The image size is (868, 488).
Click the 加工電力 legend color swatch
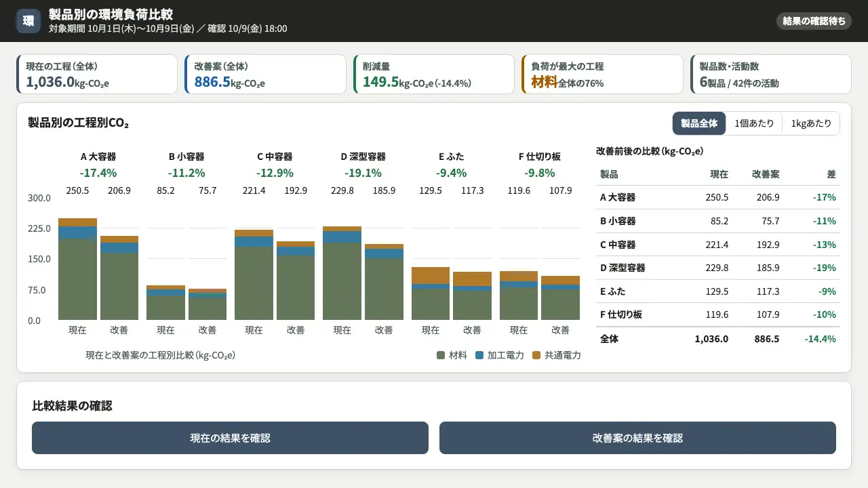(479, 355)
